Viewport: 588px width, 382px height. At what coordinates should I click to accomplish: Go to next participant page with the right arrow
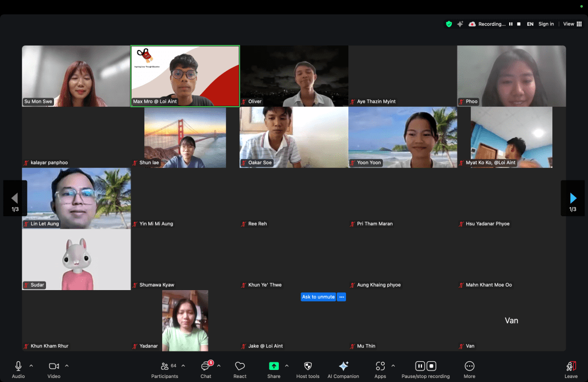[x=572, y=198]
